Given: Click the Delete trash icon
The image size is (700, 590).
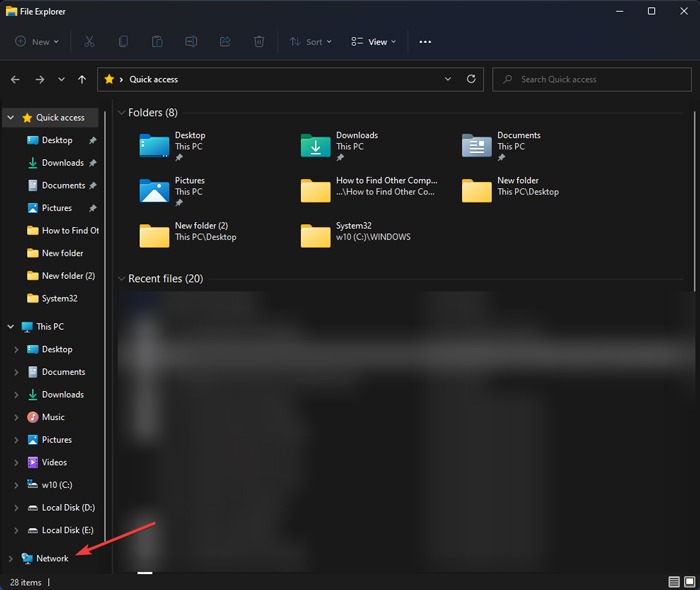Looking at the screenshot, I should [259, 42].
